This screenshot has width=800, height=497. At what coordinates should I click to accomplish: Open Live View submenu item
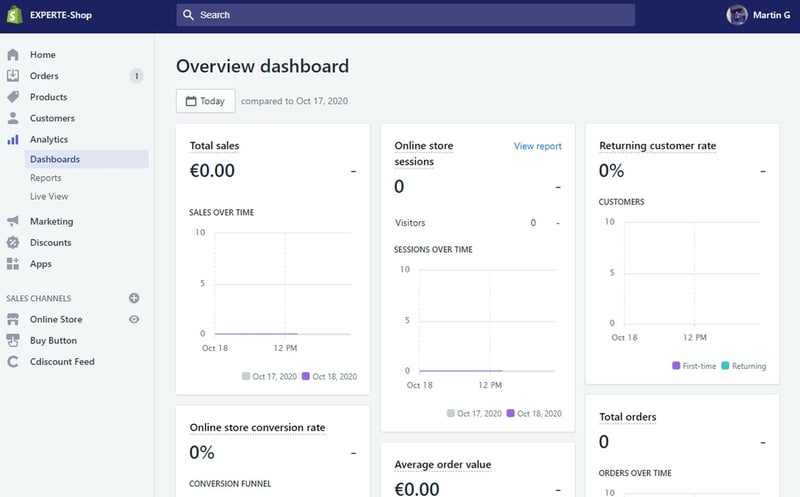pos(49,196)
